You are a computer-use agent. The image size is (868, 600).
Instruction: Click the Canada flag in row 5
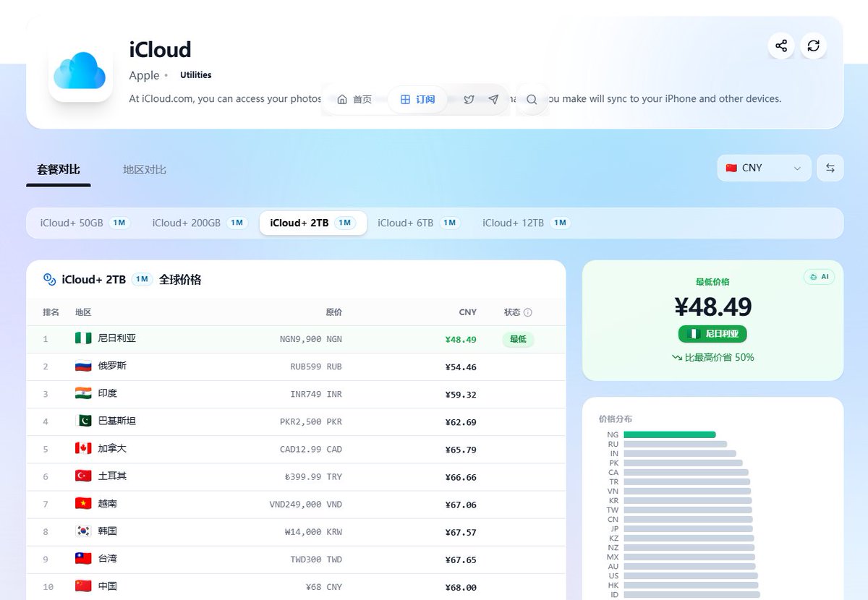pyautogui.click(x=83, y=448)
